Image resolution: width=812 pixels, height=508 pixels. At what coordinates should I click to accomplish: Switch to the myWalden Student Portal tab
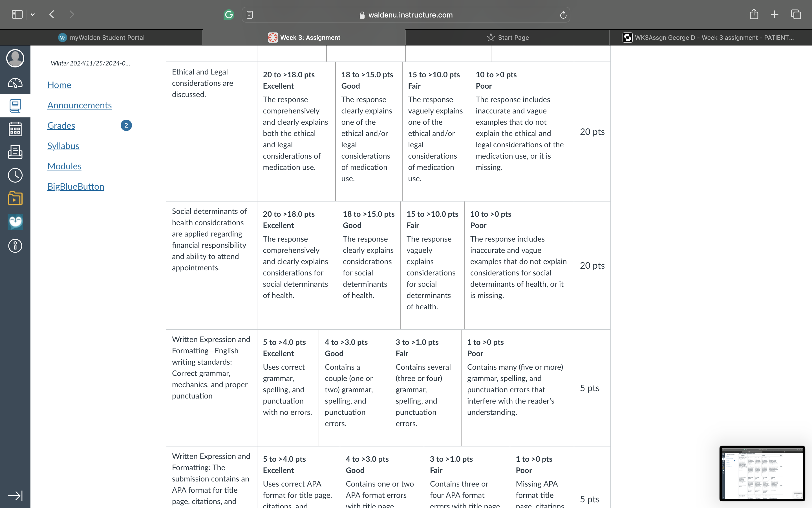tap(101, 37)
